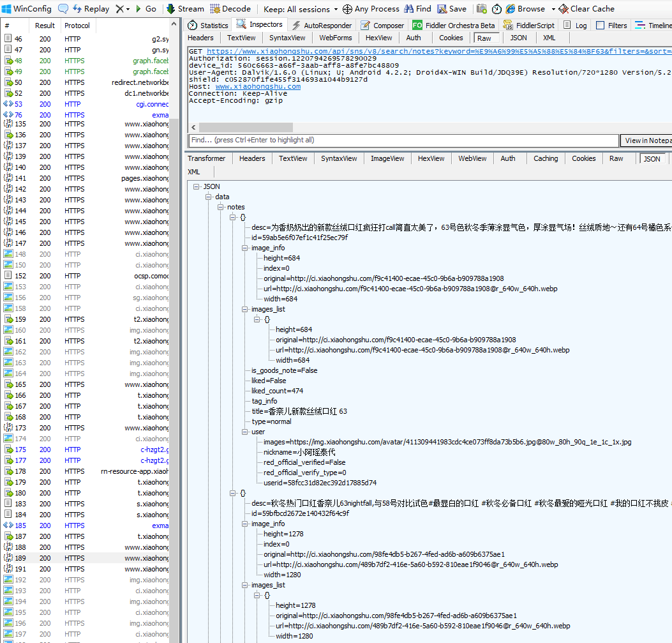This screenshot has width=672, height=643.
Task: Select JSON session 135 in the list
Action: click(x=86, y=124)
